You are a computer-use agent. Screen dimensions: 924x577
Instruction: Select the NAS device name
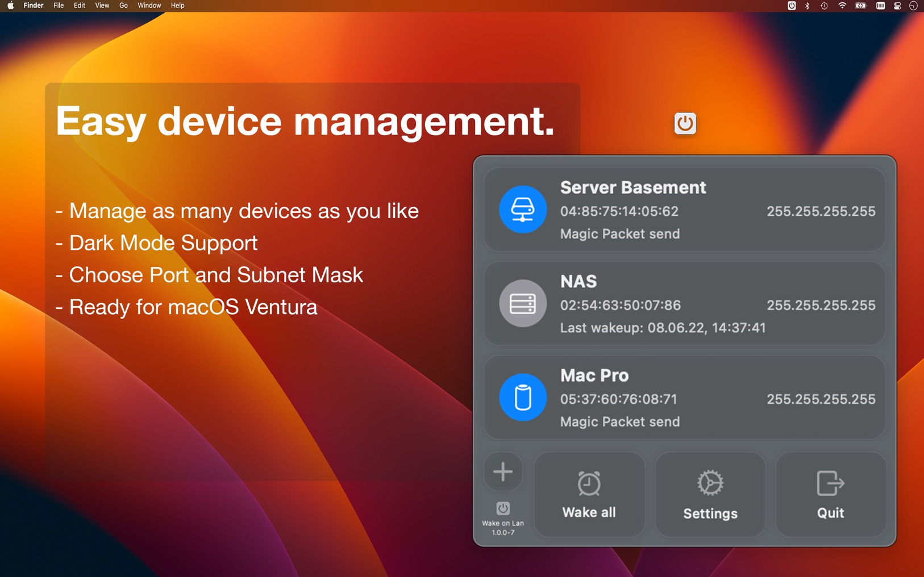click(x=578, y=282)
